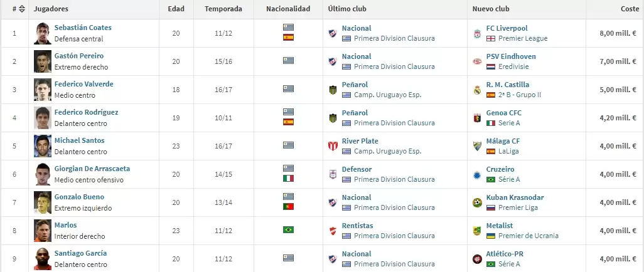Click the Kuban Krasnodar club crest icon
This screenshot has height=272, width=644.
(478, 202)
